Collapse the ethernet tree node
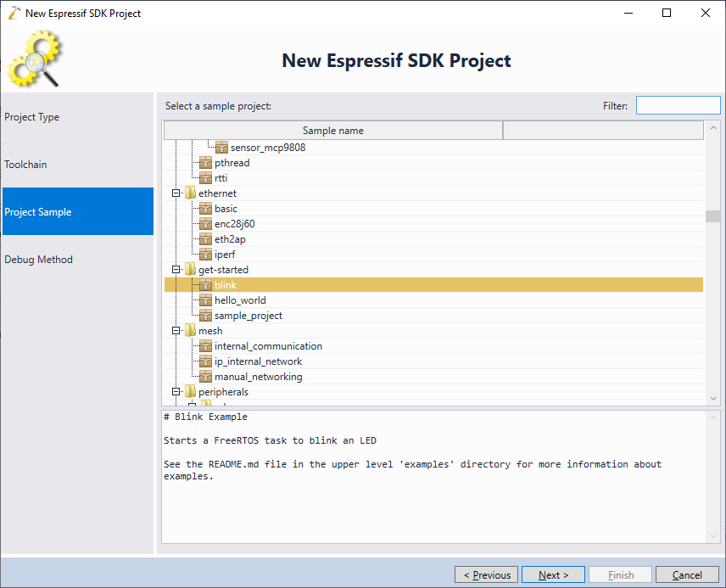The width and height of the screenshot is (726, 588). tap(176, 193)
